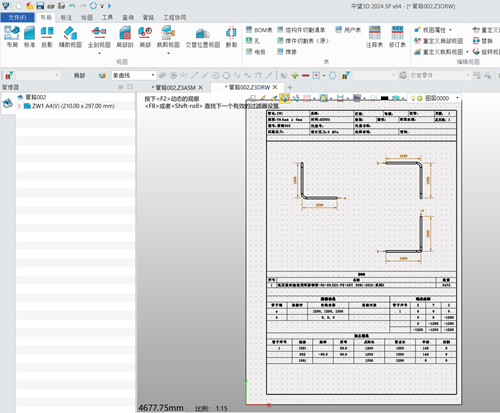Screen dimensions: 500x413
Task: Switch to the 管路002.Z3ASM document tab
Action: 176,87
